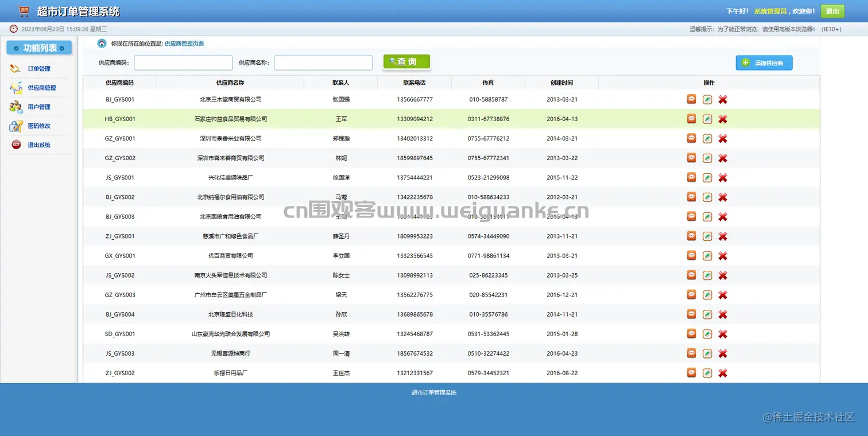Delete the HB_GYS001 supplier row

[x=723, y=119]
